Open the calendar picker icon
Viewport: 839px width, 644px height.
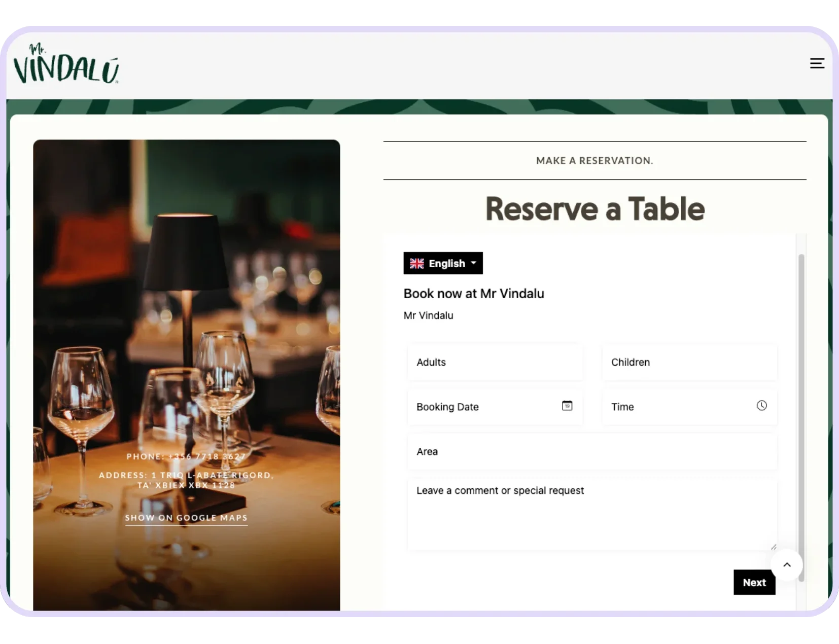567,406
